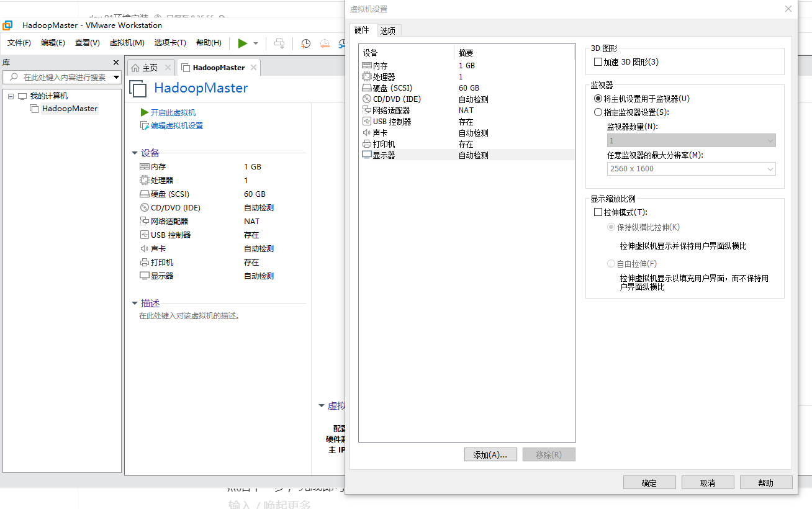
Task: Select 保持纵横比拉伸 radio button
Action: pyautogui.click(x=611, y=227)
